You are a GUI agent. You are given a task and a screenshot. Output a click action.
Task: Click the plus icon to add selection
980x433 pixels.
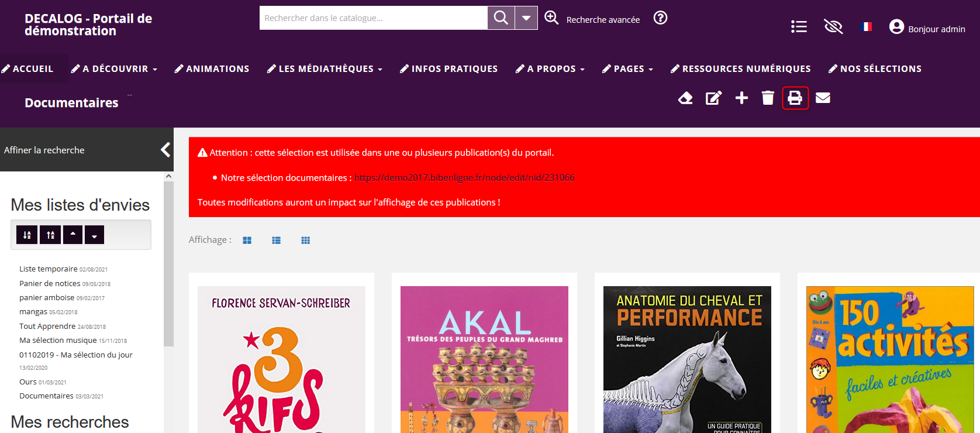741,98
